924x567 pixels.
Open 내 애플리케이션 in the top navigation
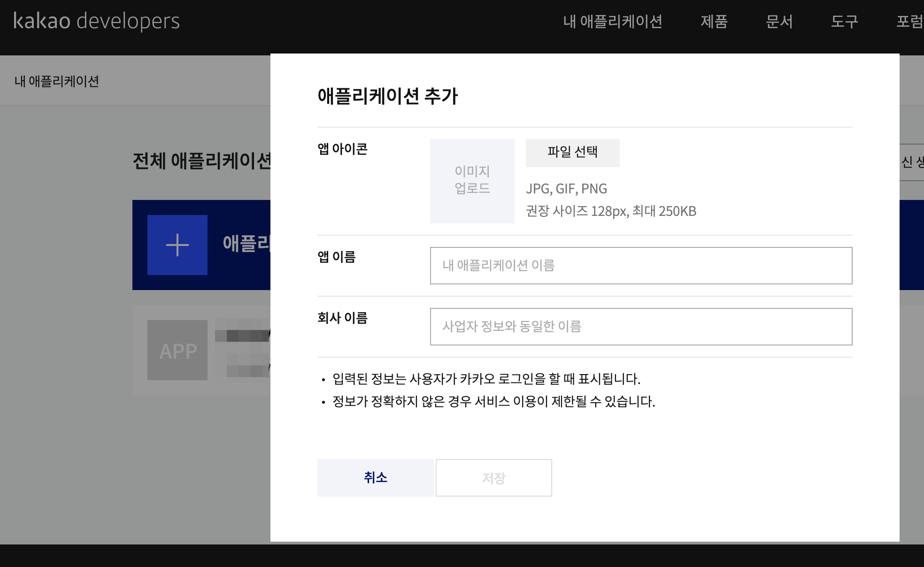pos(612,22)
